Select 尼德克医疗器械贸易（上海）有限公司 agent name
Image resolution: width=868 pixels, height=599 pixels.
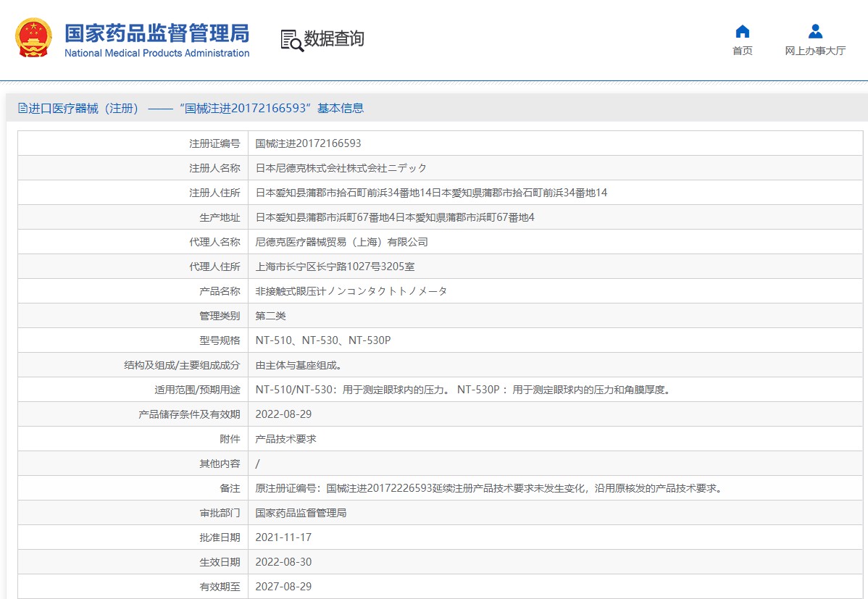coord(341,242)
